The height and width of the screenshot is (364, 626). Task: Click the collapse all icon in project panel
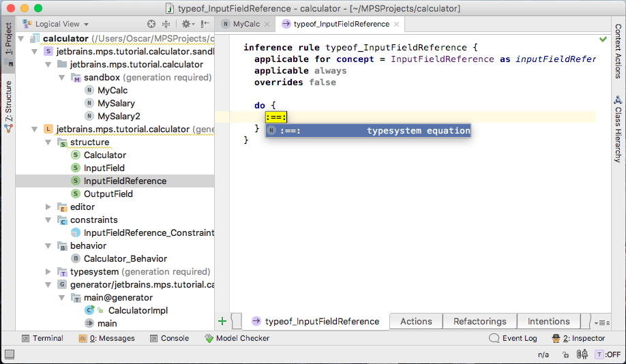(x=166, y=24)
